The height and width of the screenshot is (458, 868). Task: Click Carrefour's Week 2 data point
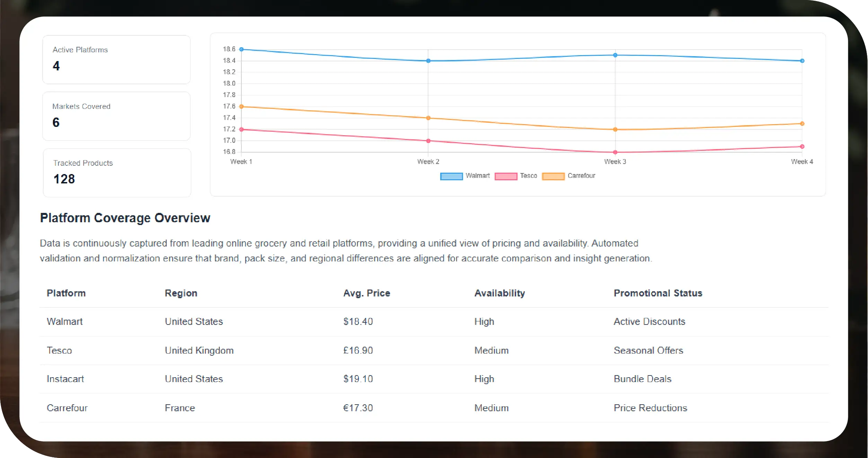428,118
